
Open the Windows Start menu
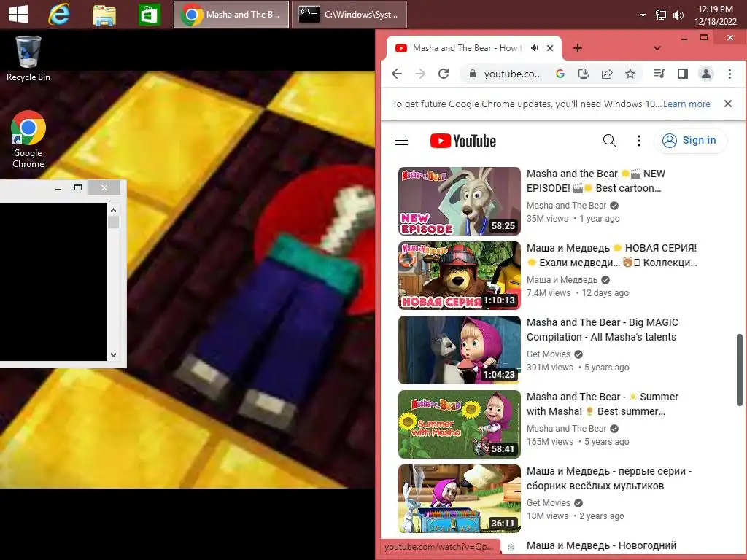pyautogui.click(x=18, y=15)
